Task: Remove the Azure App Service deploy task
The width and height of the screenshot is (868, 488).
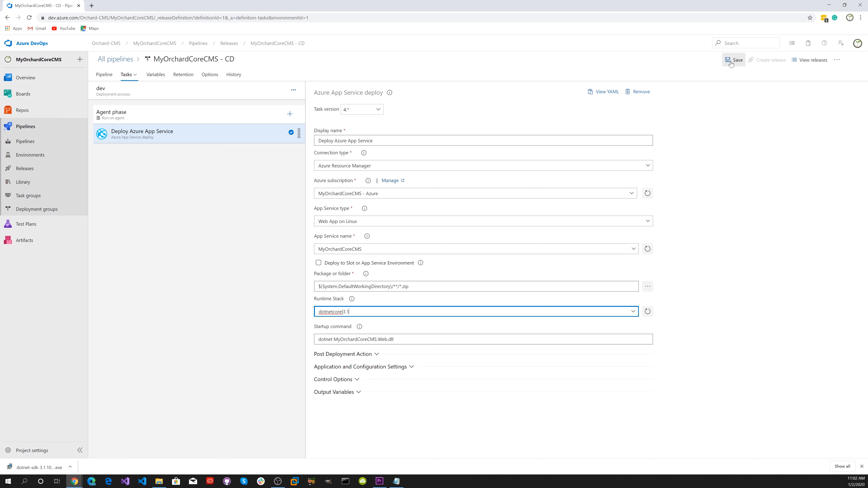Action: (637, 91)
